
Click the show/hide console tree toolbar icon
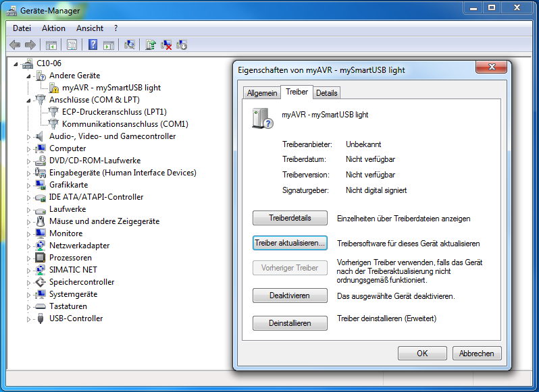tap(51, 45)
